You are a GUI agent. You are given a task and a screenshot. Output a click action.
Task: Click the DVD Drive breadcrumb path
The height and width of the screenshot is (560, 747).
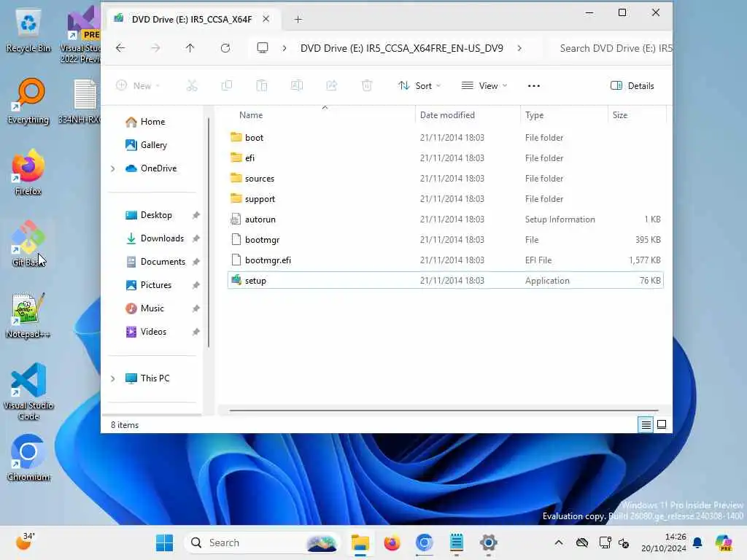(x=402, y=48)
